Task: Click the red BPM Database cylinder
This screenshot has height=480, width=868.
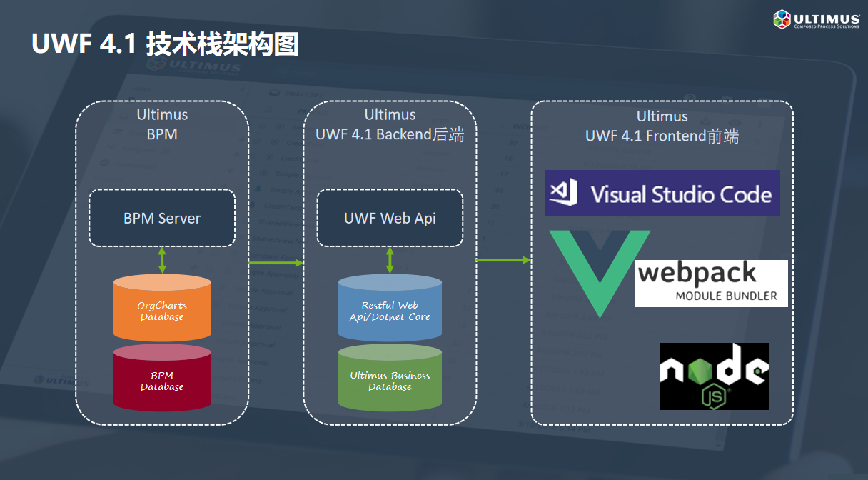Action: [162, 378]
